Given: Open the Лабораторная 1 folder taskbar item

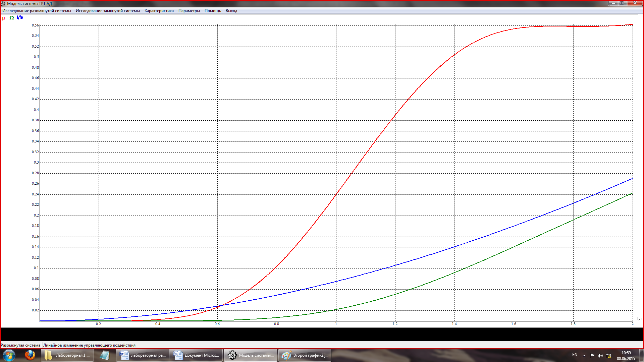Looking at the screenshot, I should [x=67, y=355].
